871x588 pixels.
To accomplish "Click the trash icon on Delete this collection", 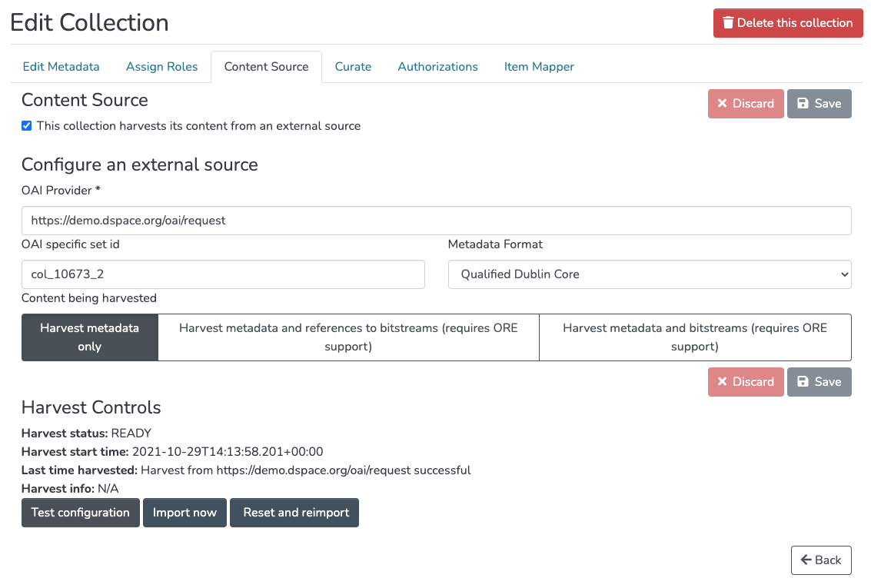I will (728, 23).
